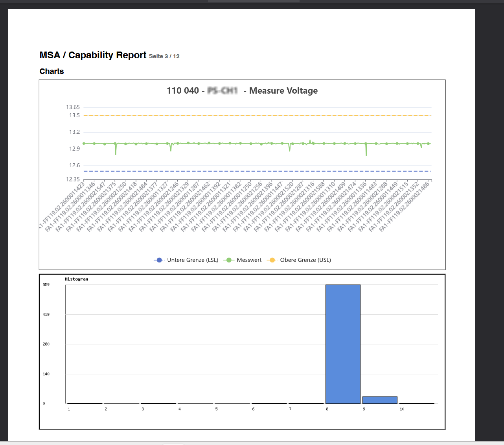Open the page indicator Seite 3 / 12
Viewport: 504px width, 445px height.
pyautogui.click(x=164, y=56)
